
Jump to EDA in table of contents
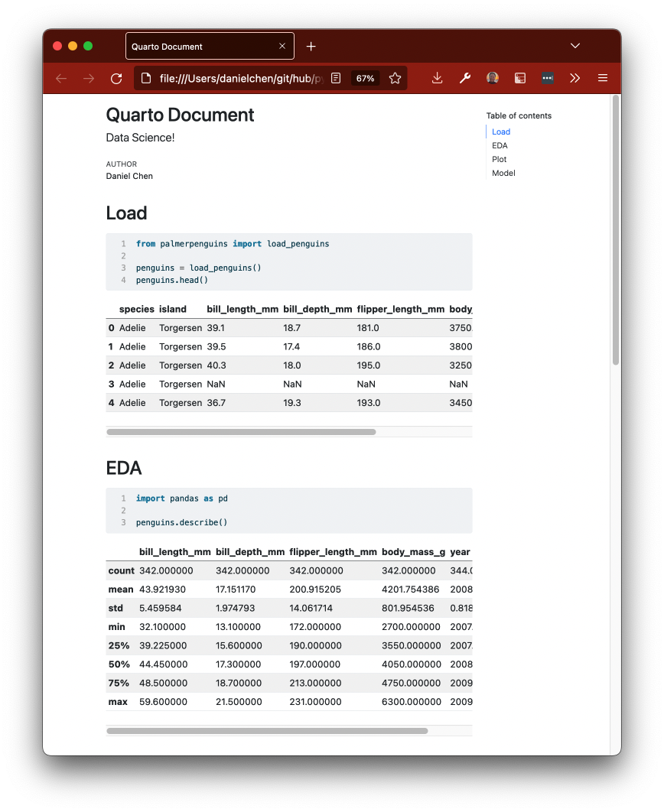click(x=500, y=145)
